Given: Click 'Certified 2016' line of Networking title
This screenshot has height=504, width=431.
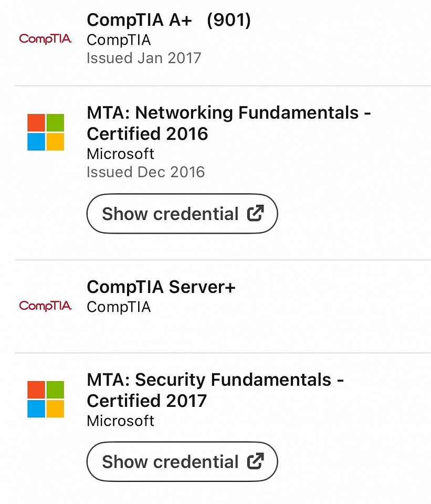Looking at the screenshot, I should [148, 134].
